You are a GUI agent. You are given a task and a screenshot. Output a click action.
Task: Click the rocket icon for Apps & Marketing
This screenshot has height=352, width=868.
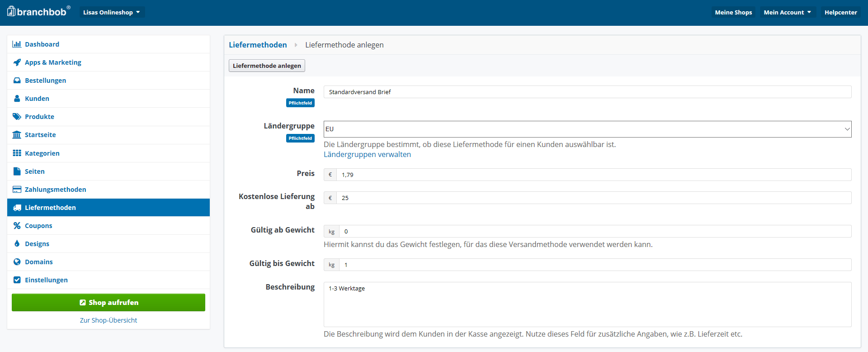point(17,62)
